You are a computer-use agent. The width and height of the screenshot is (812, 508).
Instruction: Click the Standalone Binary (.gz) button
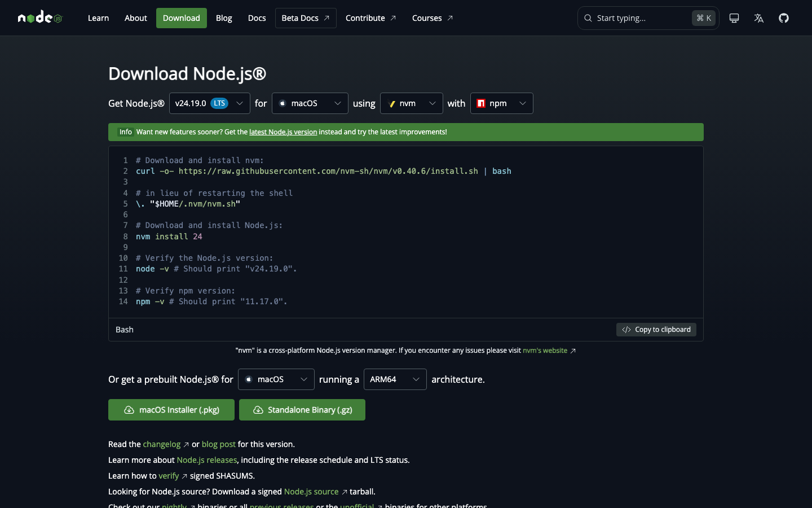coord(302,410)
